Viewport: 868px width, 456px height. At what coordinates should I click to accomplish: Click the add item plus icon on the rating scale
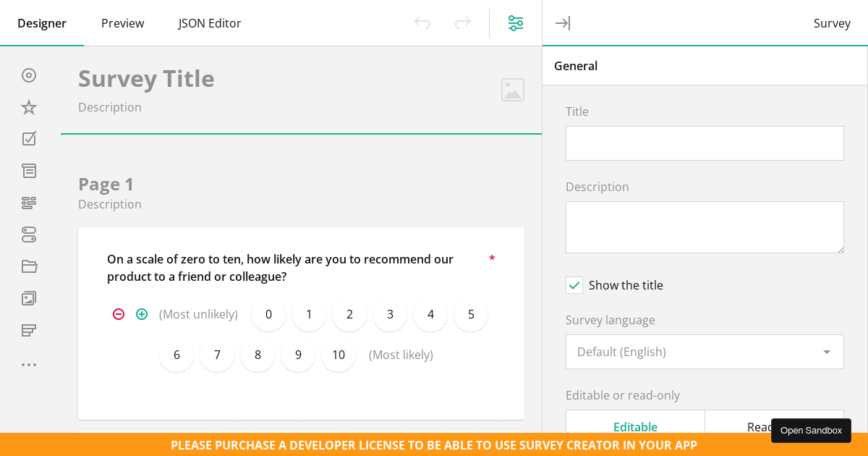coord(142,314)
